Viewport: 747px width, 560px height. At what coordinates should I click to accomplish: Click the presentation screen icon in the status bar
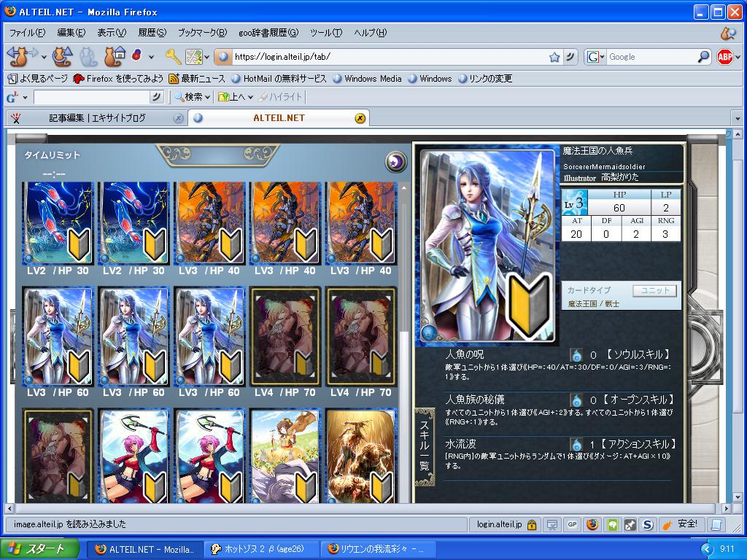(551, 524)
